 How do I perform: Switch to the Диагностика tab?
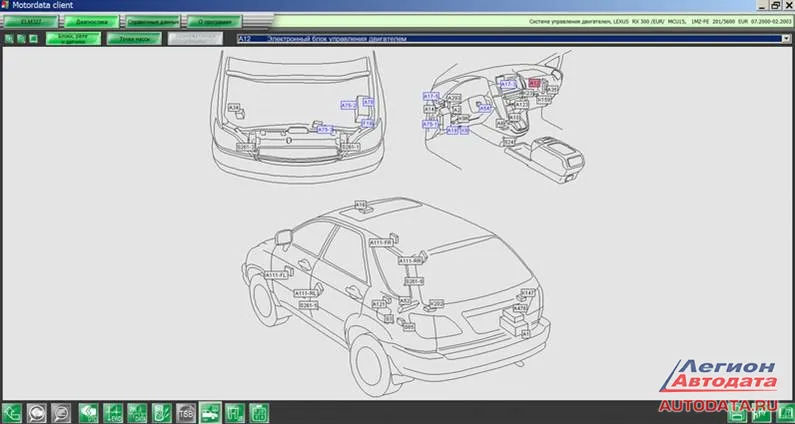point(92,22)
